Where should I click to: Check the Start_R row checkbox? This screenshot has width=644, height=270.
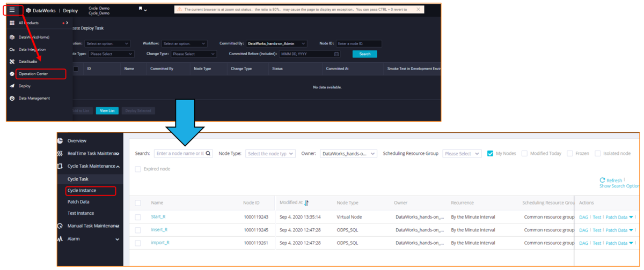pyautogui.click(x=138, y=217)
